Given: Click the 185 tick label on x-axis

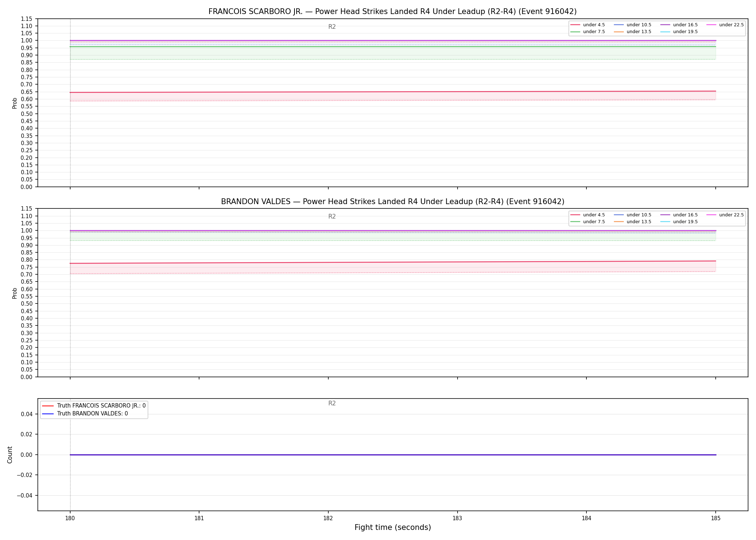Looking at the screenshot, I should [716, 518].
